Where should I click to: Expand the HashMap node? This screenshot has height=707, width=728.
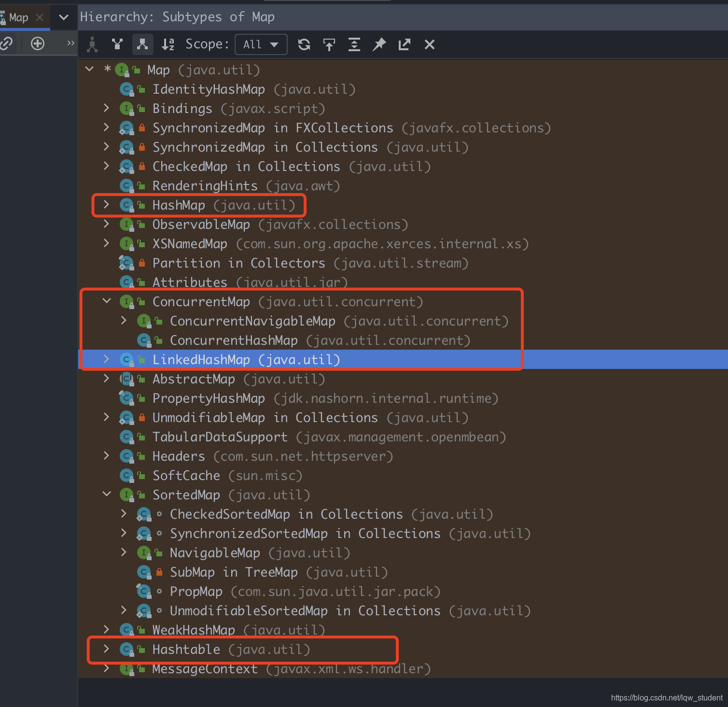pos(106,204)
